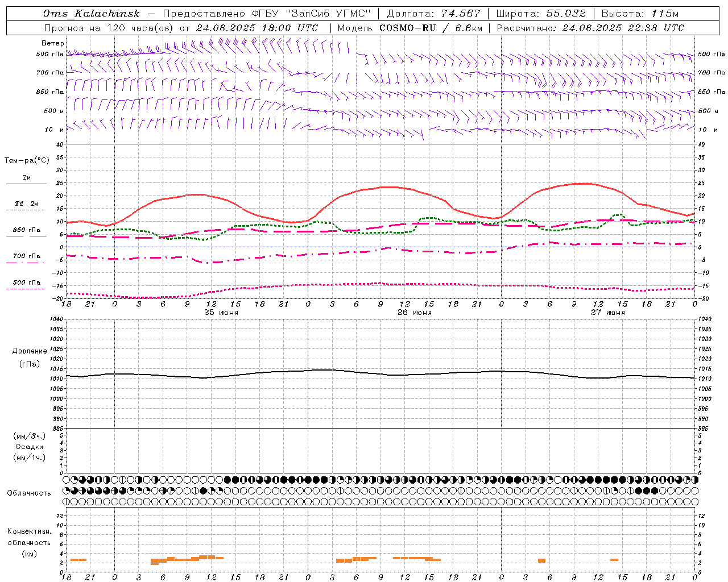Click the Давление panel label
Image resolution: width=728 pixels, height=582 pixels.
pyautogui.click(x=30, y=351)
